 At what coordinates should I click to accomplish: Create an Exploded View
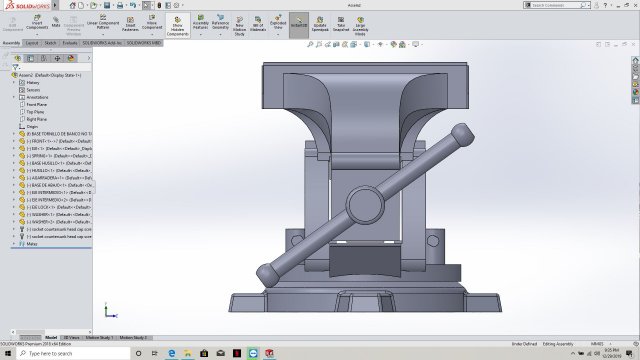pyautogui.click(x=278, y=22)
